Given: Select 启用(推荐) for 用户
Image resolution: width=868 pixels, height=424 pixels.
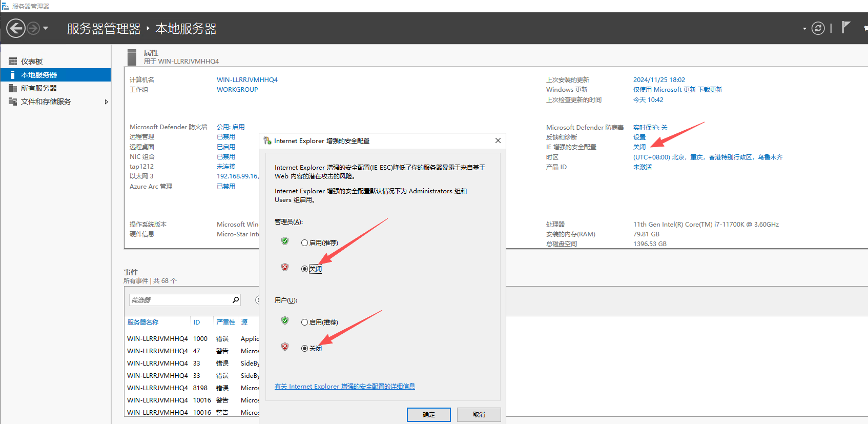Looking at the screenshot, I should point(305,322).
